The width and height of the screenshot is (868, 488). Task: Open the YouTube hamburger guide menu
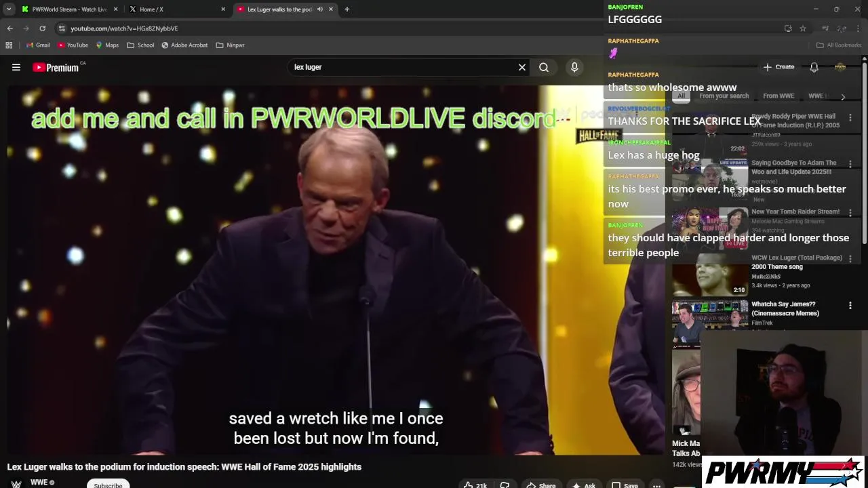16,67
